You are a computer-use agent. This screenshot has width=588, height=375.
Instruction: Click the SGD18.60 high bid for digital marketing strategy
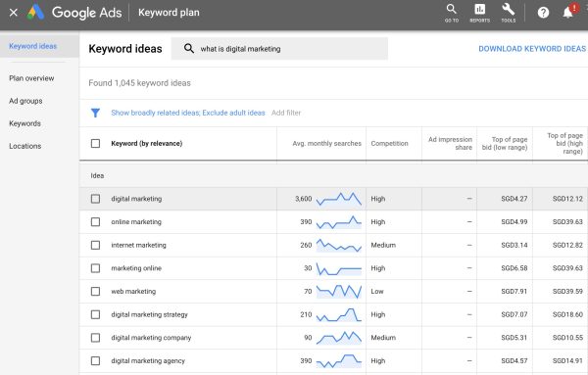(567, 314)
